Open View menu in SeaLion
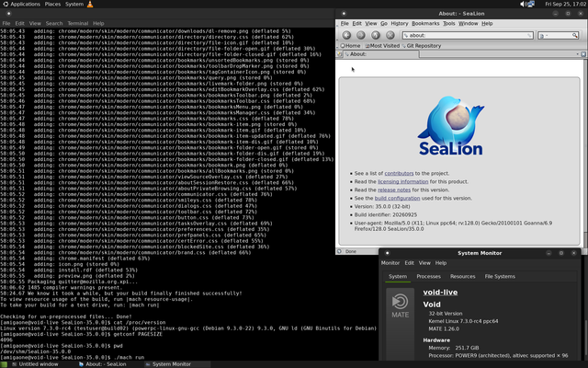 (371, 23)
